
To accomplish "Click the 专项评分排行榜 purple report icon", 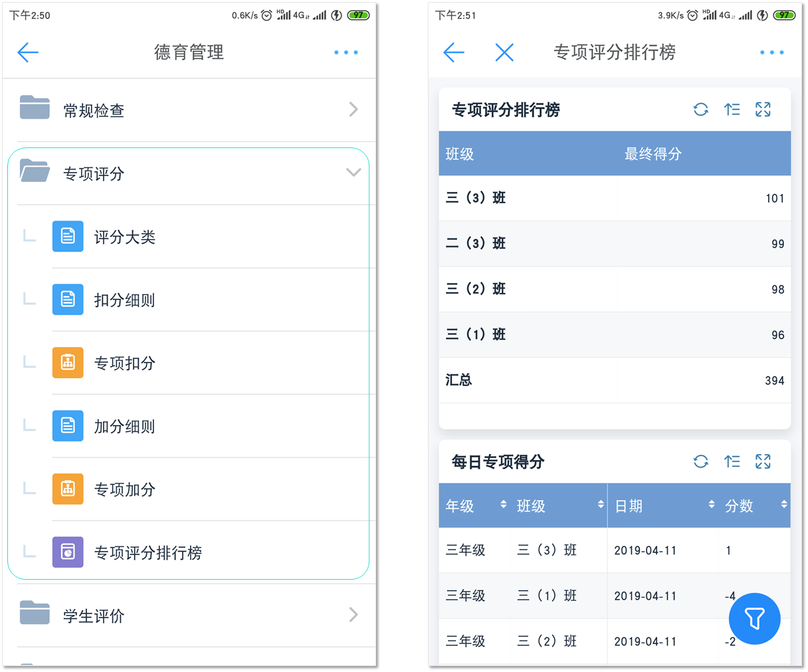I will [68, 552].
